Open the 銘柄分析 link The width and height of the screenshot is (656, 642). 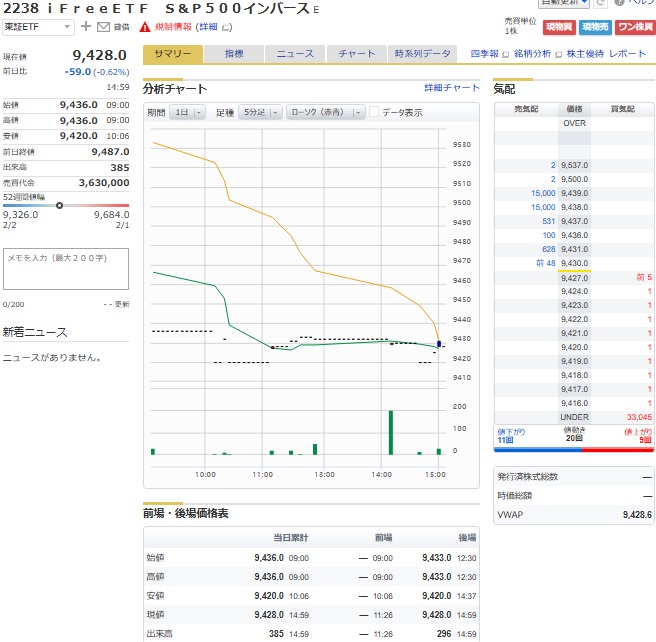(532, 54)
